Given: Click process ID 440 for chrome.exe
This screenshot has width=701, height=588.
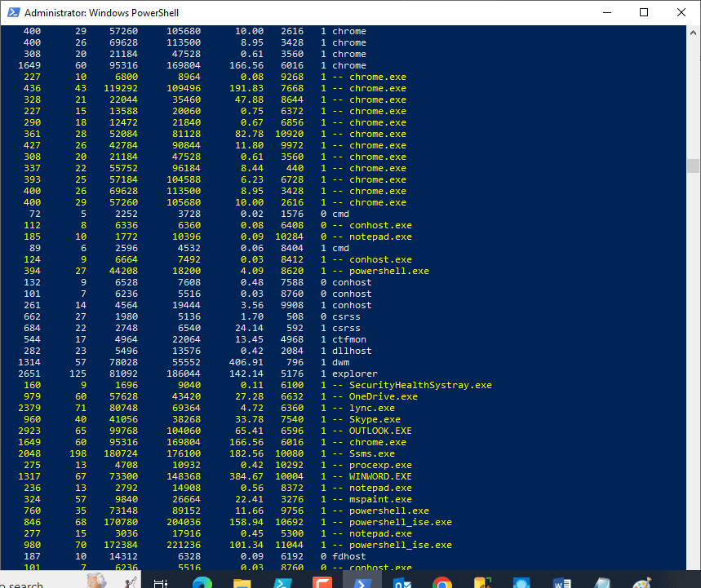Looking at the screenshot, I should coord(295,169).
